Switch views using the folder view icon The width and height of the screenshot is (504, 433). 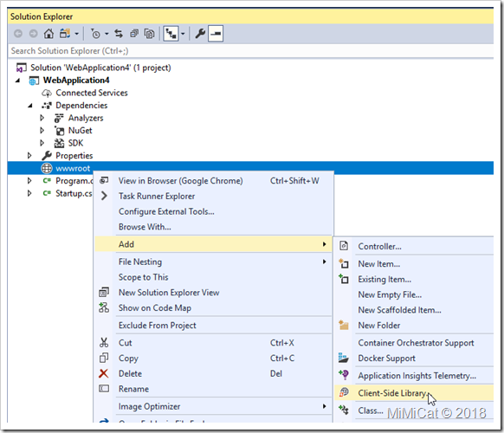pyautogui.click(x=65, y=34)
